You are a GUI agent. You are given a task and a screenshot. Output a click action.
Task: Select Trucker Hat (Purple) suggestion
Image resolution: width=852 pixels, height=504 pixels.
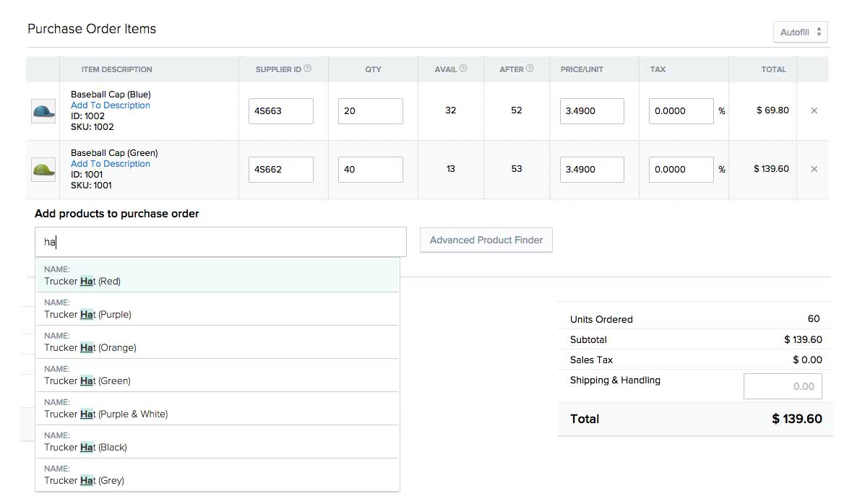(217, 309)
